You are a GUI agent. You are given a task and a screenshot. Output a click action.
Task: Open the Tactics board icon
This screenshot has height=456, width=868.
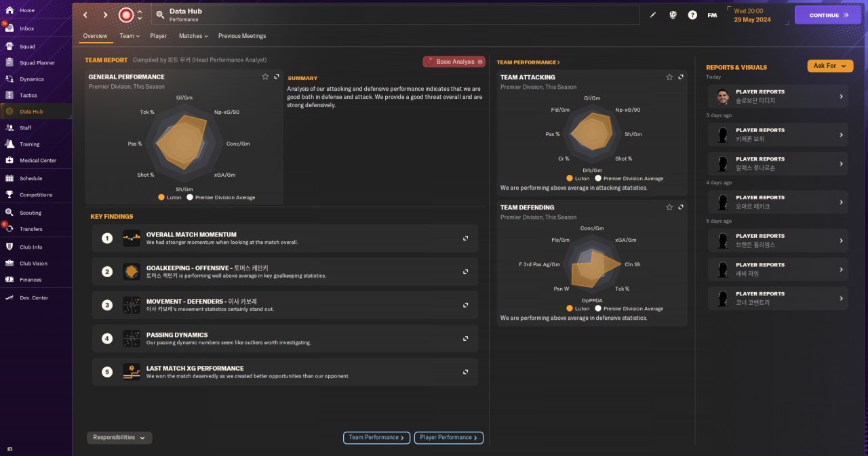9,96
